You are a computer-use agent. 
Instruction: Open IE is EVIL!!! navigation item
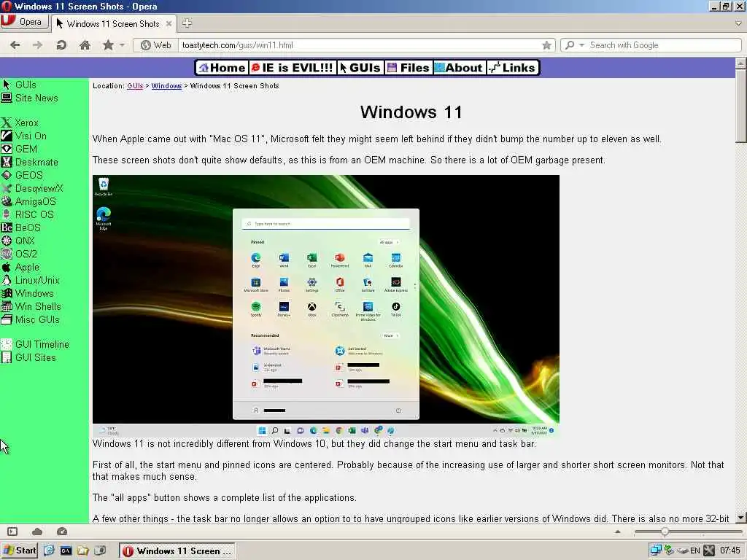(x=292, y=68)
